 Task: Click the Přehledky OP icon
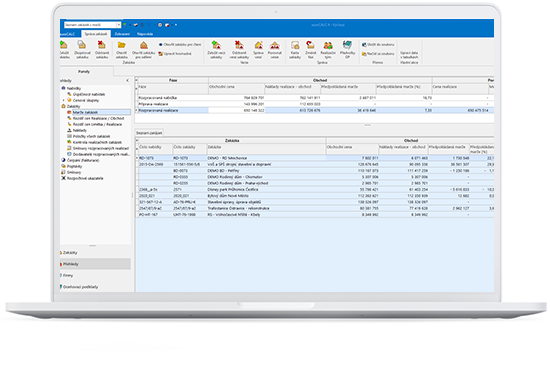click(x=347, y=45)
